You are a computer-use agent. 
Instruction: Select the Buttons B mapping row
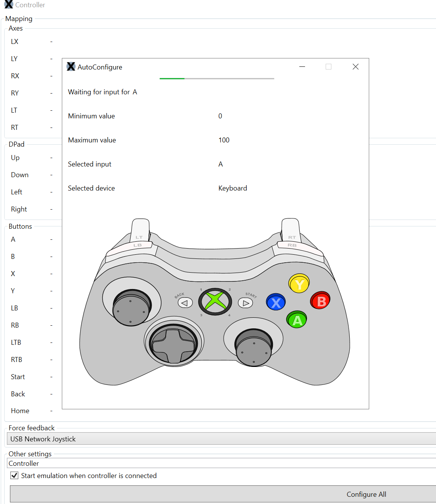[32, 256]
